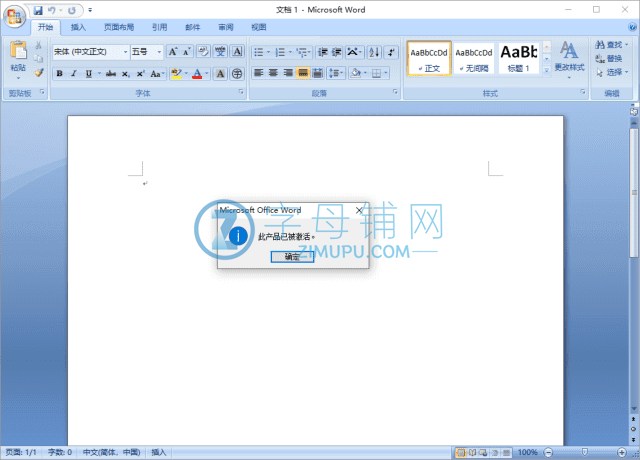Switch to the 邮件 ribbon tab
Screen dimensions: 640x460
pos(192,27)
